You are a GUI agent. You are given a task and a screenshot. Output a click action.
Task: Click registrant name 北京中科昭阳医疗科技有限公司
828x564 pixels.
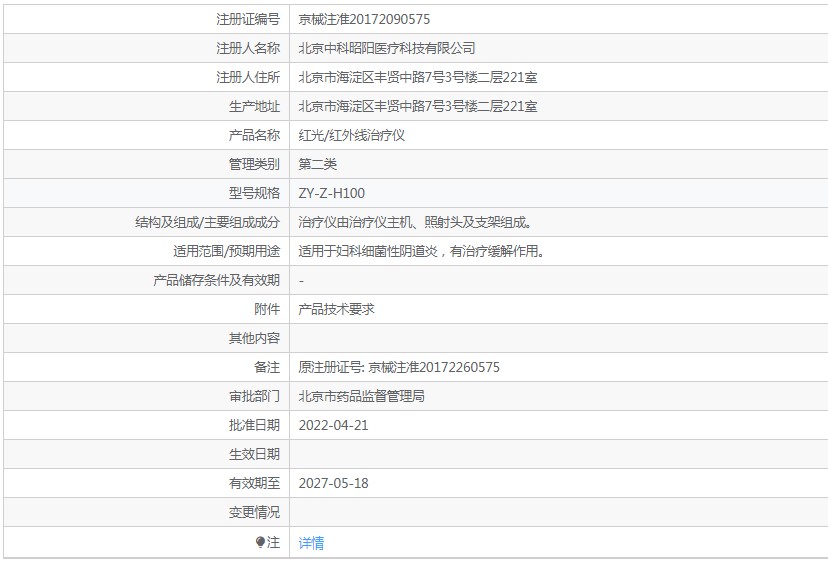click(387, 49)
